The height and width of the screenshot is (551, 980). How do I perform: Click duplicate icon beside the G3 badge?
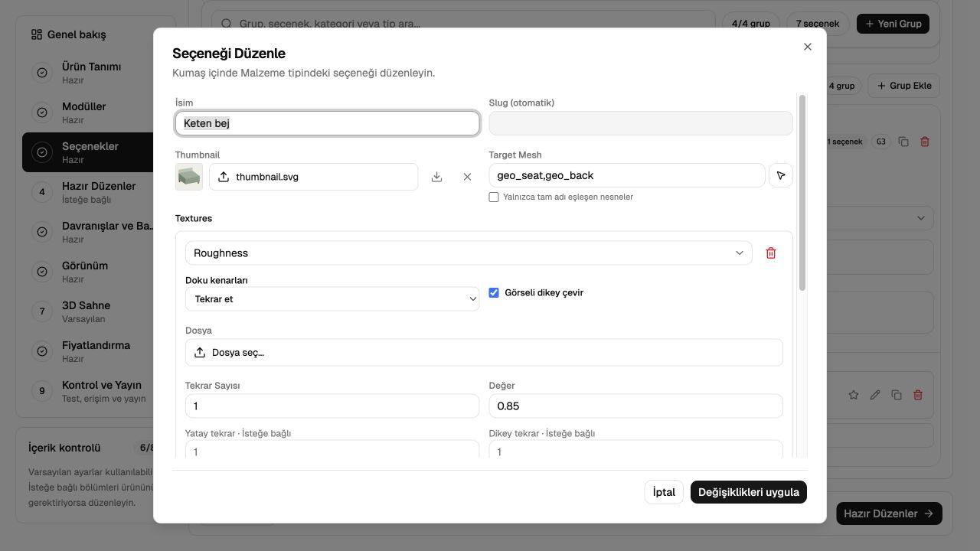(903, 142)
